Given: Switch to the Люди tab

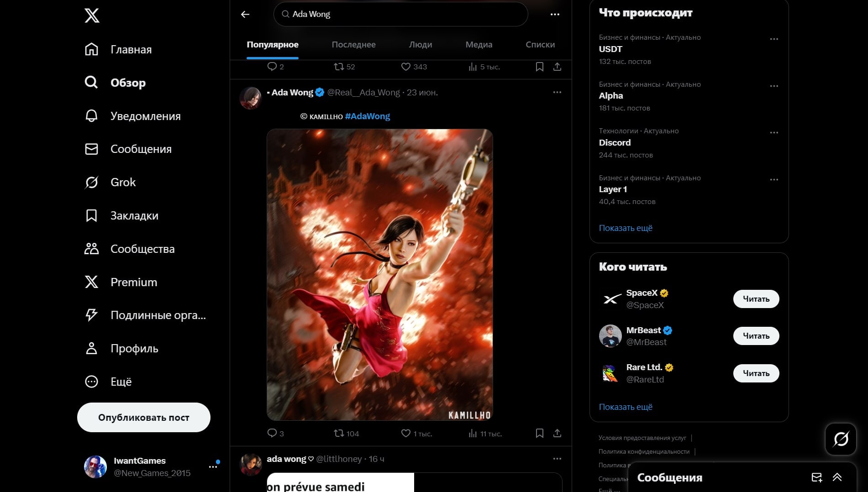Looking at the screenshot, I should coord(421,45).
